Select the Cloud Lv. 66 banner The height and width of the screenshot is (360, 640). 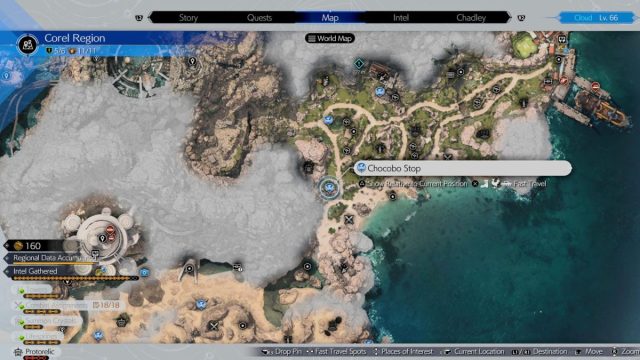[596, 18]
